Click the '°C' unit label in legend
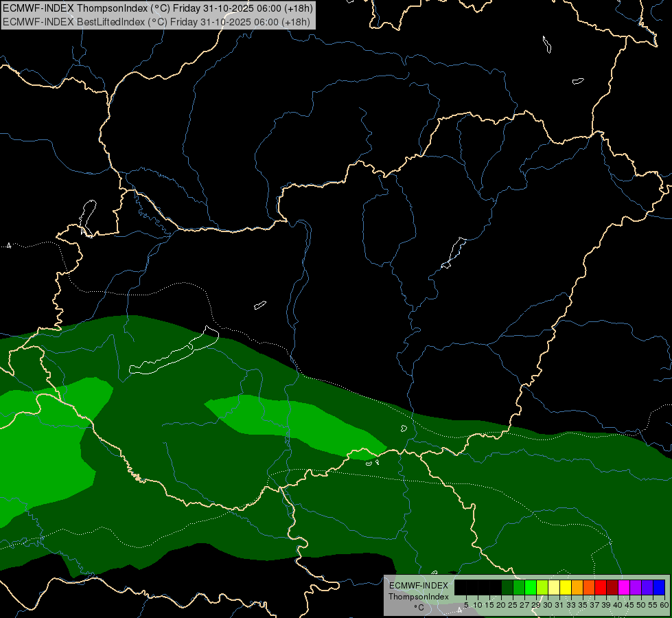Viewport: 672px width, 618px height. tap(419, 608)
